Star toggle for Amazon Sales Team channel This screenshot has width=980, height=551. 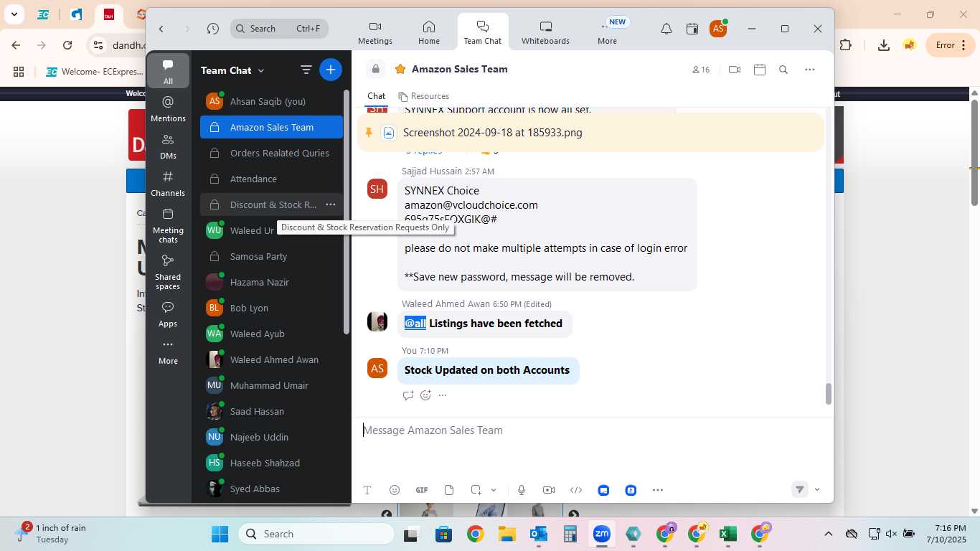(400, 69)
